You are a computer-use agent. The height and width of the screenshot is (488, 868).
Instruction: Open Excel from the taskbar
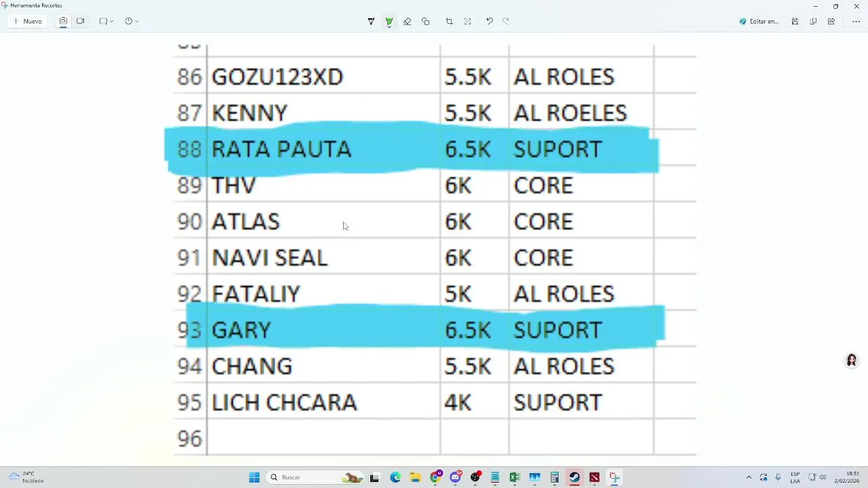pyautogui.click(x=515, y=478)
